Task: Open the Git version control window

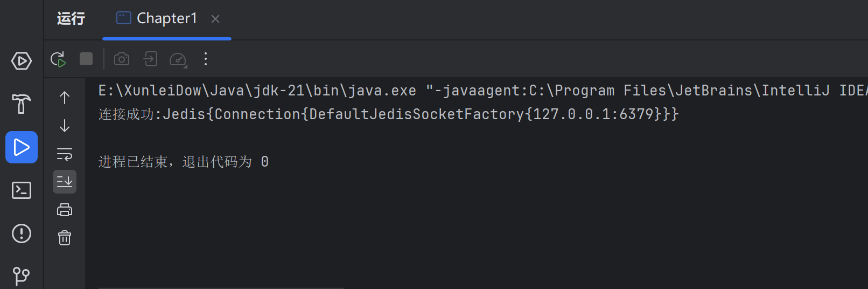Action: pos(22,276)
